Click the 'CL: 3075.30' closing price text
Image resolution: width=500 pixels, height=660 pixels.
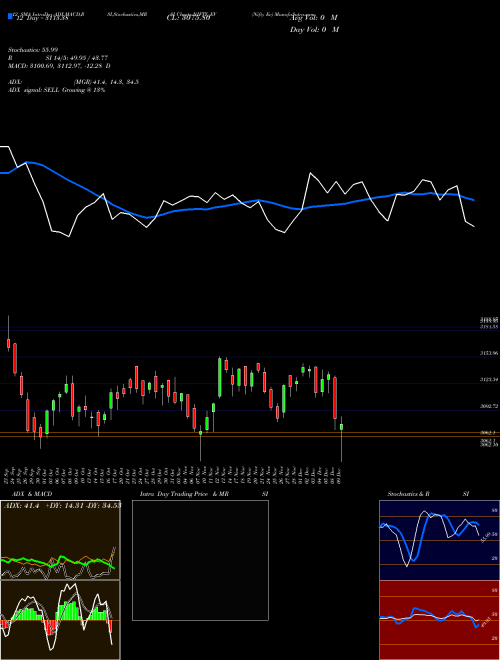[188, 18]
